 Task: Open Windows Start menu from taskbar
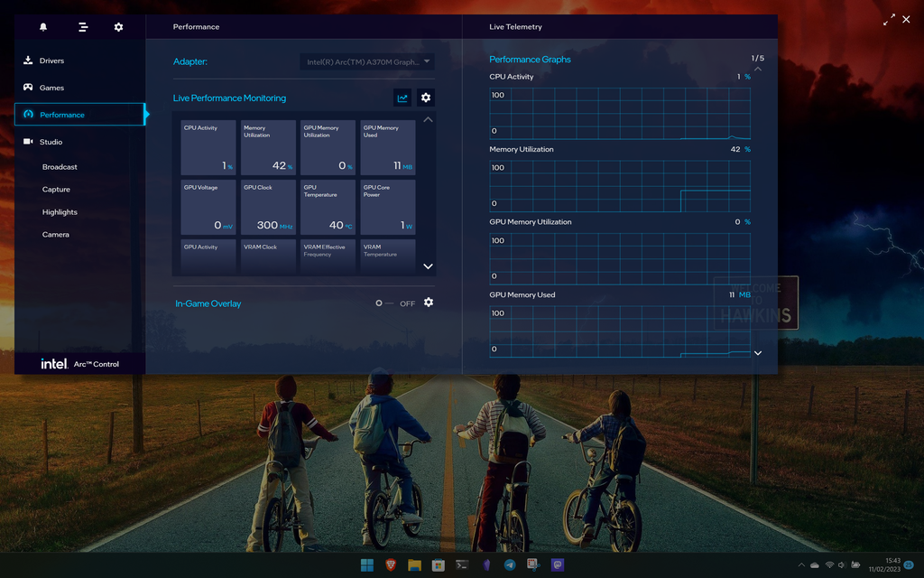pyautogui.click(x=366, y=564)
